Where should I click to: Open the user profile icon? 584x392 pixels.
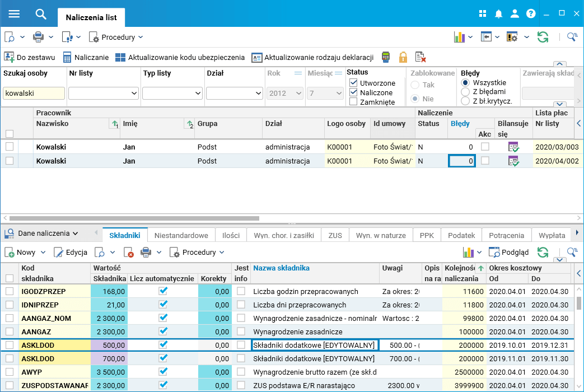(x=515, y=14)
